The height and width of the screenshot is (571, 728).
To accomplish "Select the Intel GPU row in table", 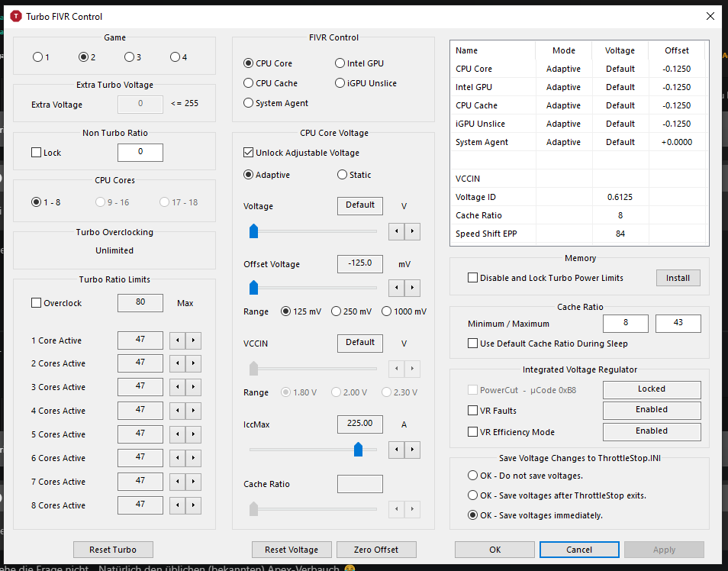I will [x=578, y=87].
